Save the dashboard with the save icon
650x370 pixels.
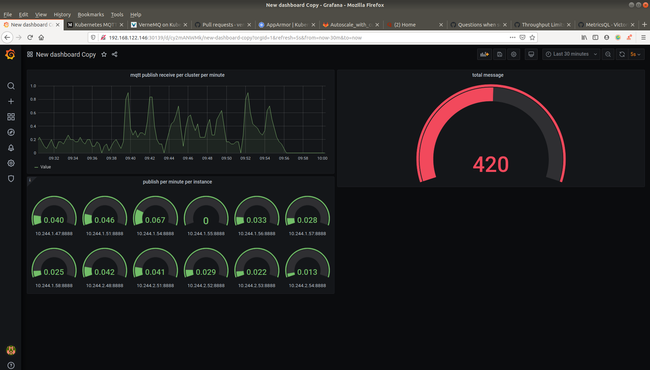(500, 54)
